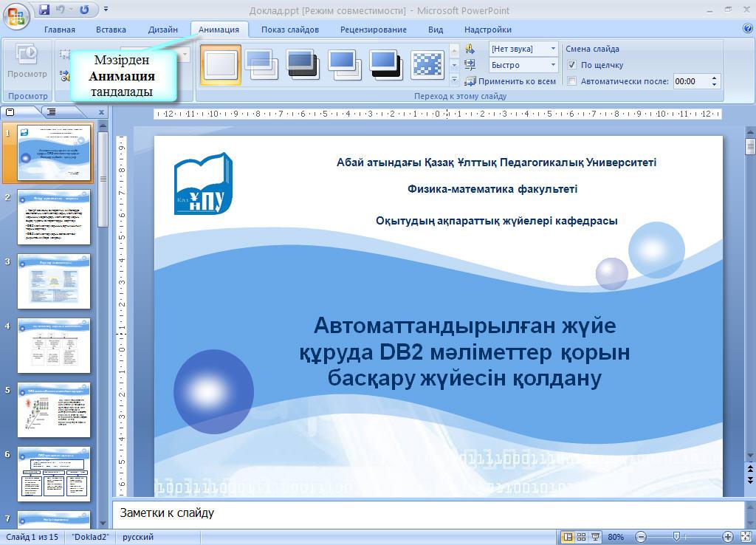Go to next slide using double-down arrow
The image size is (756, 545).
(x=750, y=479)
